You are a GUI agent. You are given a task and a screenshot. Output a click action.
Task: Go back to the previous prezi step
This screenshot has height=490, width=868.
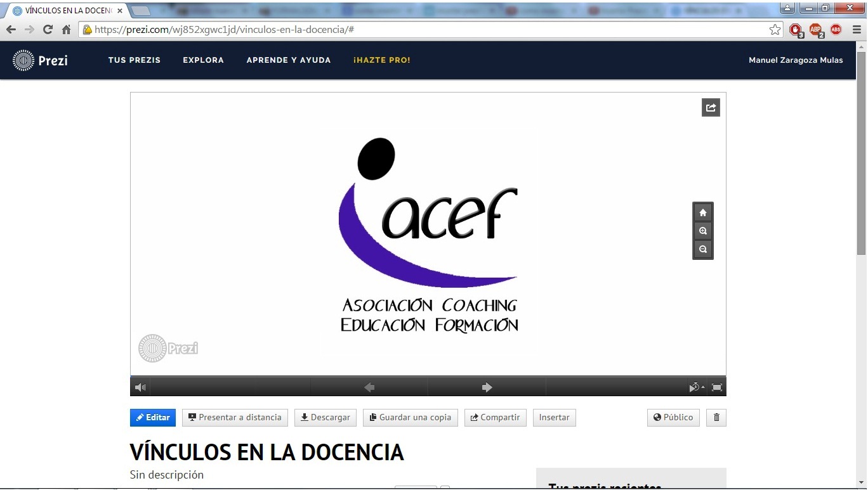pyautogui.click(x=369, y=387)
